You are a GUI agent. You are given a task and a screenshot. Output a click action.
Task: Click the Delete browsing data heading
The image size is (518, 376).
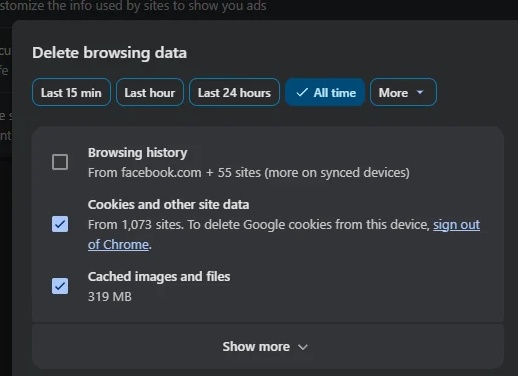pyautogui.click(x=110, y=53)
